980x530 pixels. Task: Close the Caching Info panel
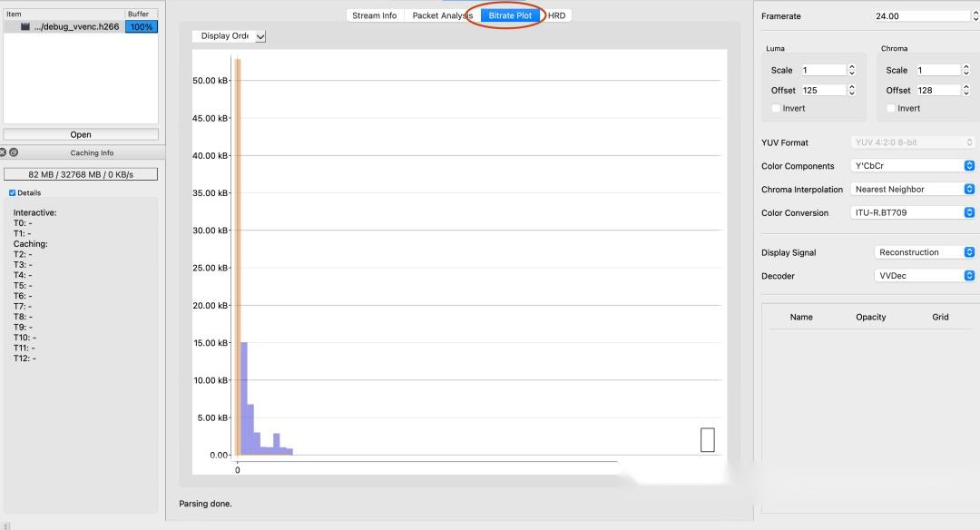(x=3, y=152)
